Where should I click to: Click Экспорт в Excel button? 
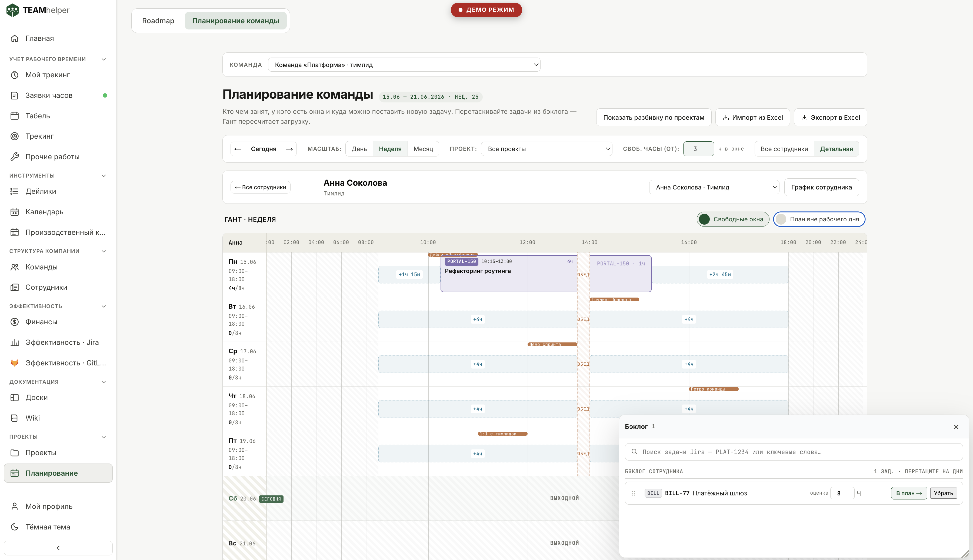(x=830, y=117)
